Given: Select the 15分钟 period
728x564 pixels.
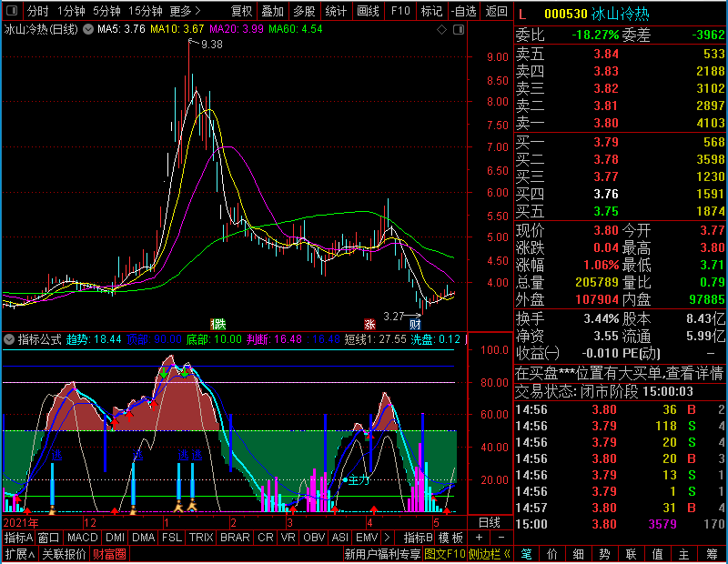Looking at the screenshot, I should point(146,11).
